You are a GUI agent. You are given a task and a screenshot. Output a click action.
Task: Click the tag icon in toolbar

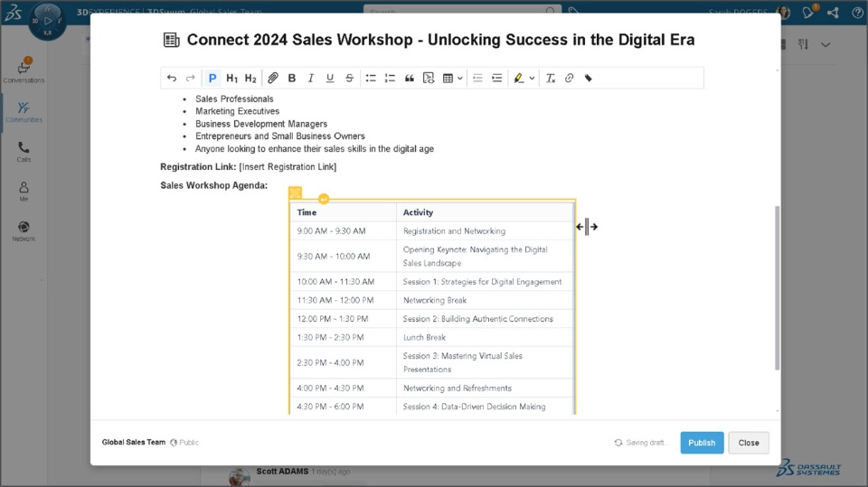tap(589, 79)
